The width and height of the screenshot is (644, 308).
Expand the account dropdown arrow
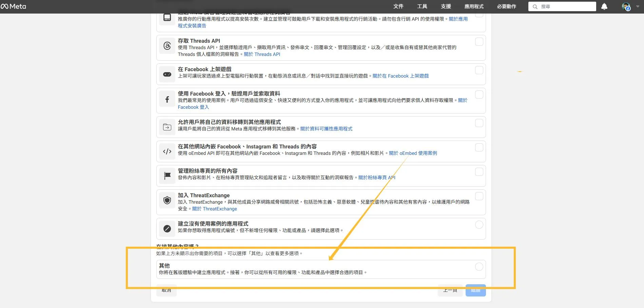[x=638, y=6]
